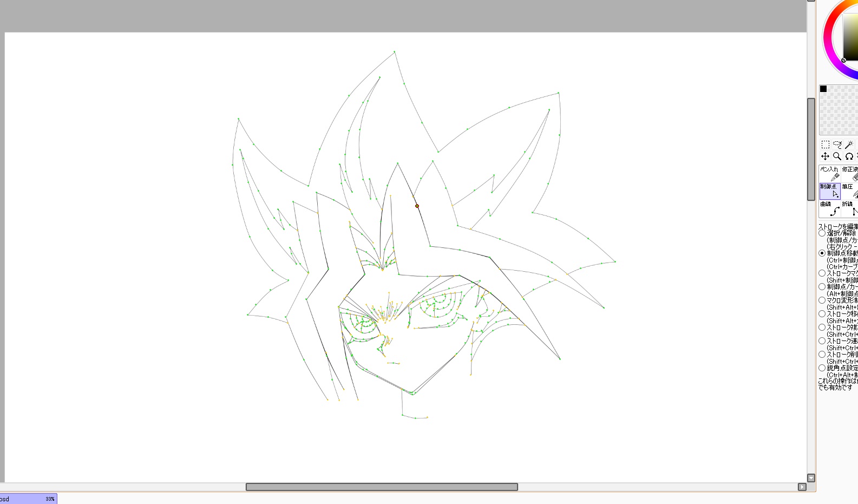Choose the 制御点/カー… radio option
The height and width of the screenshot is (504, 858).
coord(822,287)
